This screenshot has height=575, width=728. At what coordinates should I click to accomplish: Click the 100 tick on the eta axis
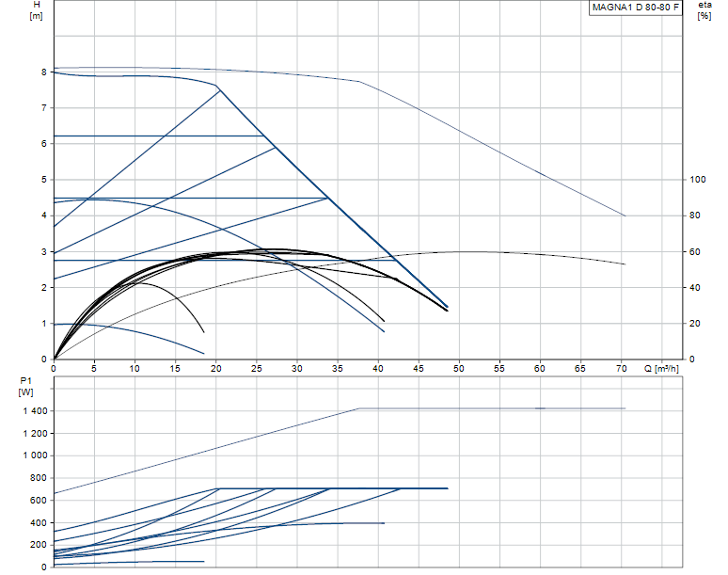(698, 180)
